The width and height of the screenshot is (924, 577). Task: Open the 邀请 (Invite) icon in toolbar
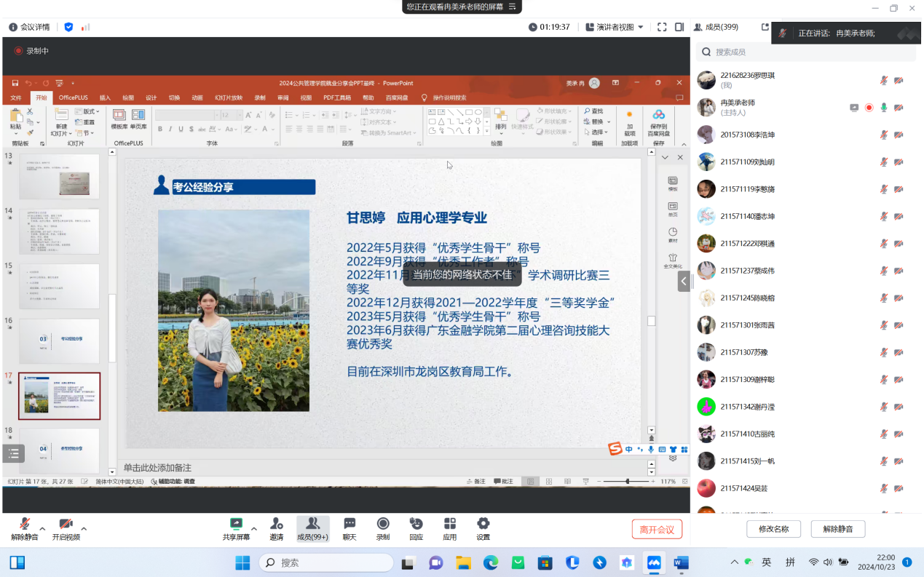277,528
